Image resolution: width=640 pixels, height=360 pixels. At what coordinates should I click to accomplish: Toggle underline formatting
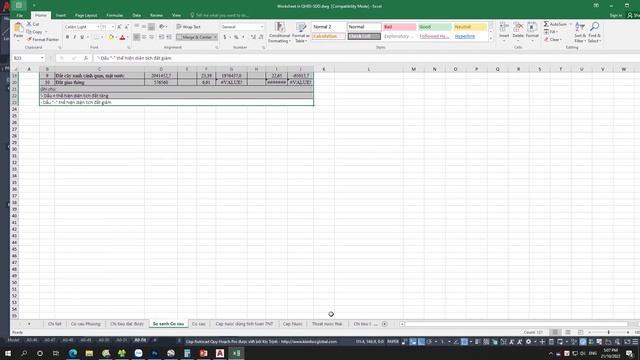click(82, 37)
